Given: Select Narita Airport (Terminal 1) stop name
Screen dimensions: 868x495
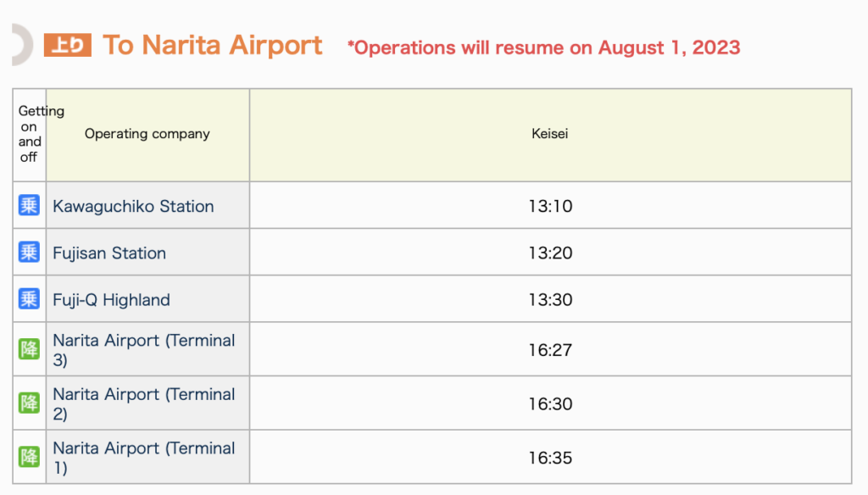Looking at the screenshot, I should tap(144, 458).
